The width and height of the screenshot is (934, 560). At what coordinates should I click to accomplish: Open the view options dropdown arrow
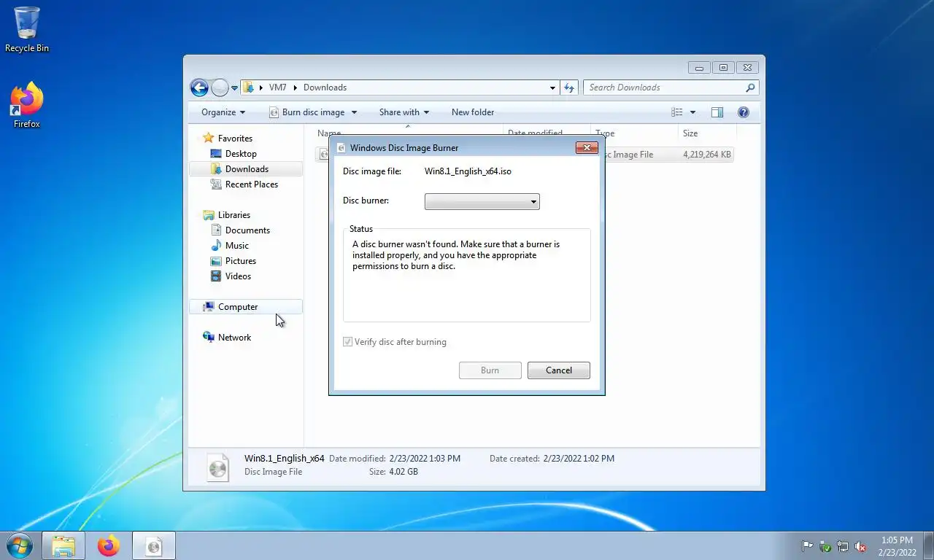(692, 112)
